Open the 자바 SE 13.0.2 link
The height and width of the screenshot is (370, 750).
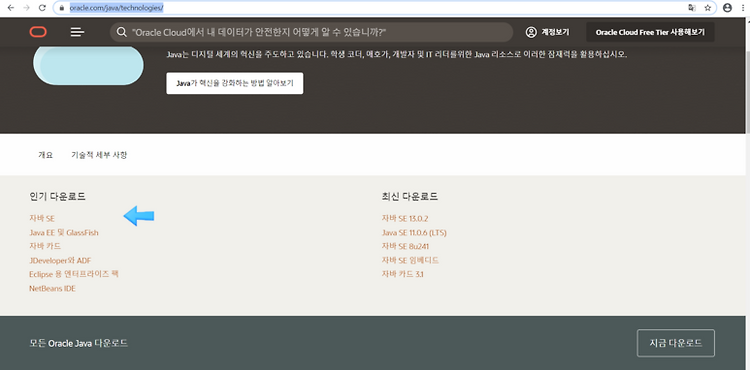(405, 218)
